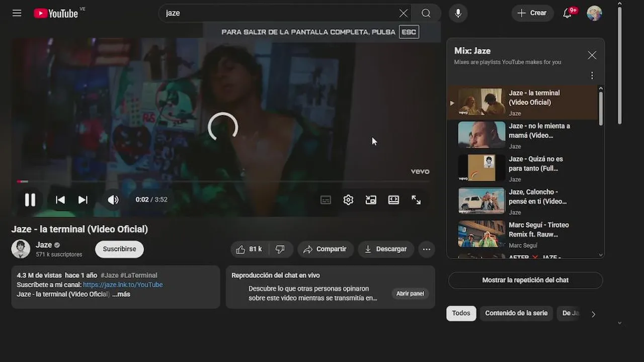Click the 0:02 / 3:52 time display
The image size is (644, 362).
[151, 200]
